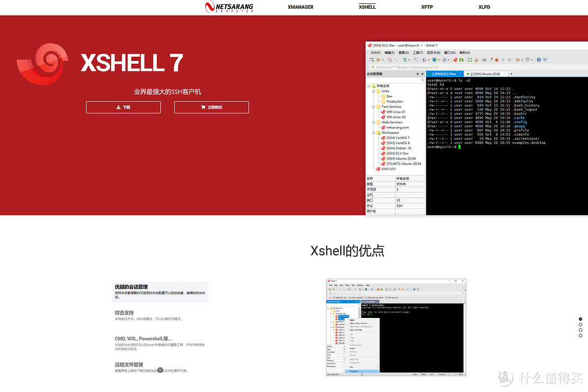Go to XFTP in top navigation
Screen dimensions: 588x392
click(x=427, y=7)
